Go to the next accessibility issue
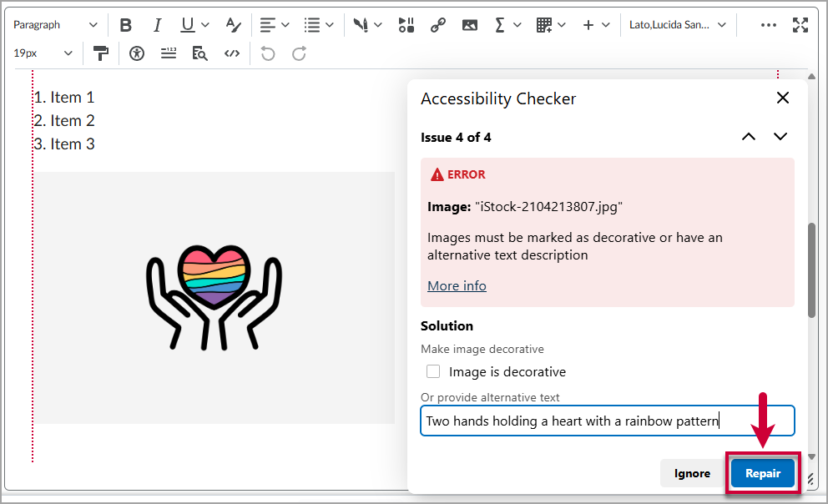This screenshot has height=504, width=828. (780, 137)
